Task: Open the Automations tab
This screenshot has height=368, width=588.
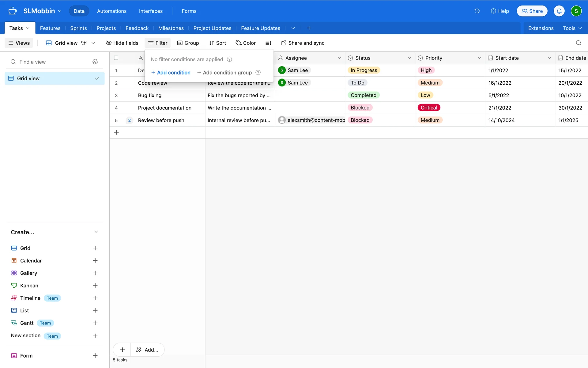Action: 111,11
